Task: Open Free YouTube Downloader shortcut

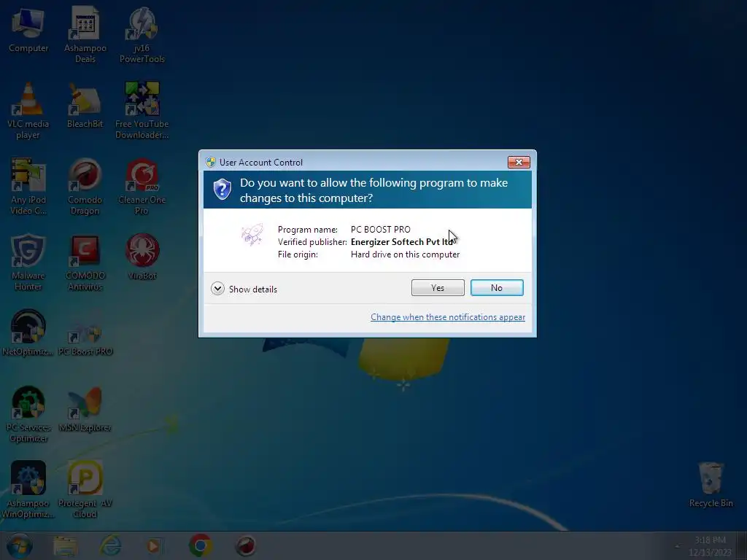Action: pos(142,111)
